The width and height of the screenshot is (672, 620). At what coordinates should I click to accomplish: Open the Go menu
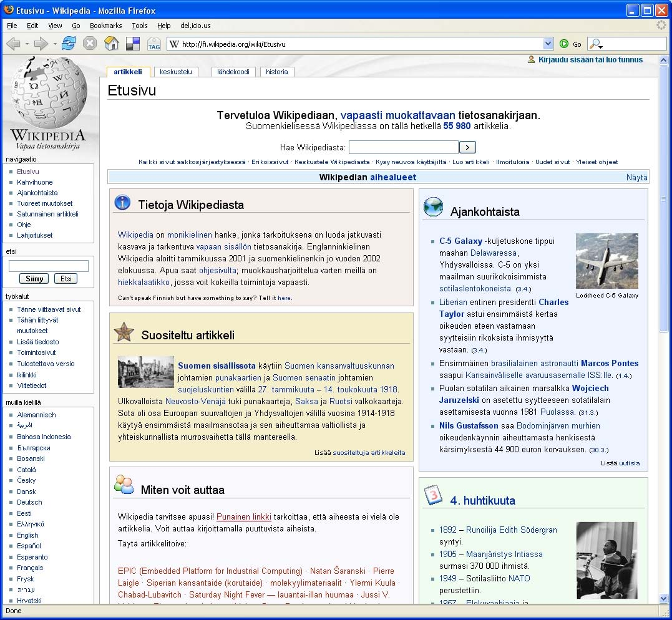76,26
